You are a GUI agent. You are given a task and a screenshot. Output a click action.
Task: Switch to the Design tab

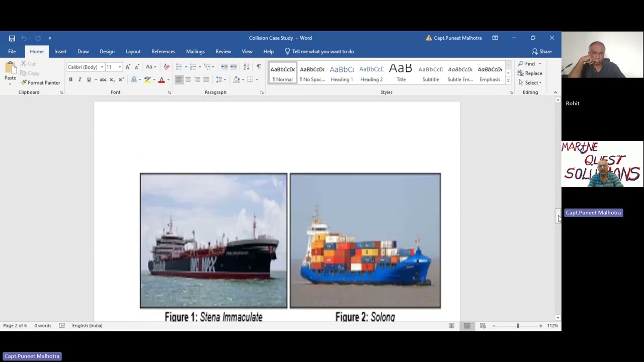tap(107, 51)
